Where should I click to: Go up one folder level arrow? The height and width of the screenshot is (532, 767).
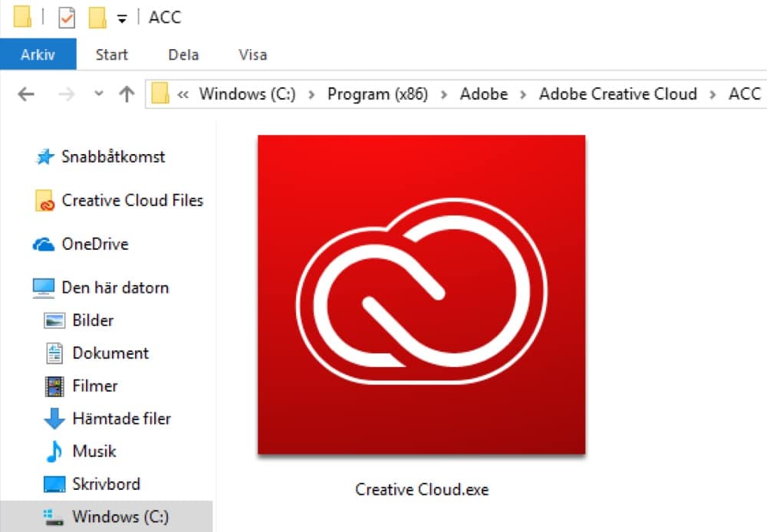tap(127, 94)
